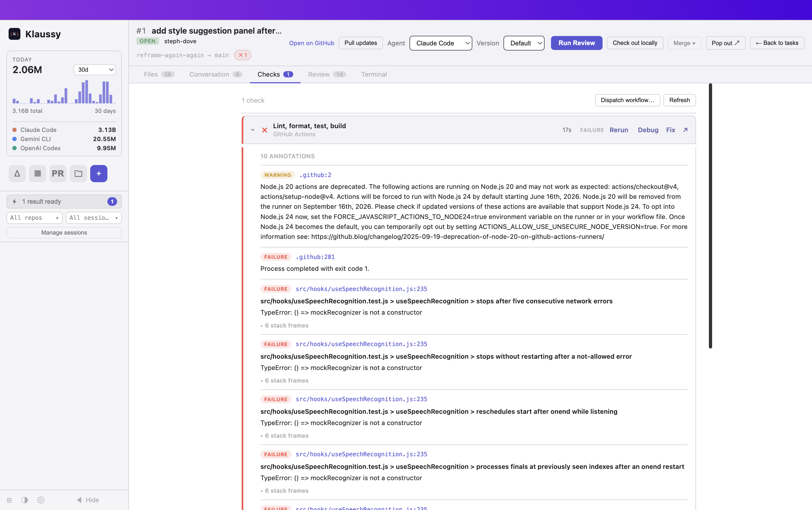Click the result count badge showing 1
812x510 pixels.
tap(112, 202)
